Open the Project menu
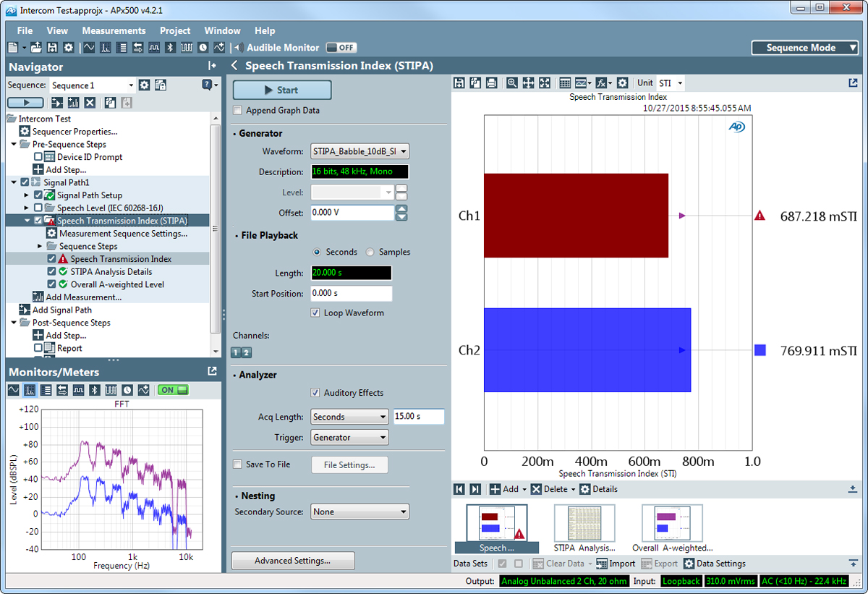This screenshot has height=594, width=868. pos(175,30)
